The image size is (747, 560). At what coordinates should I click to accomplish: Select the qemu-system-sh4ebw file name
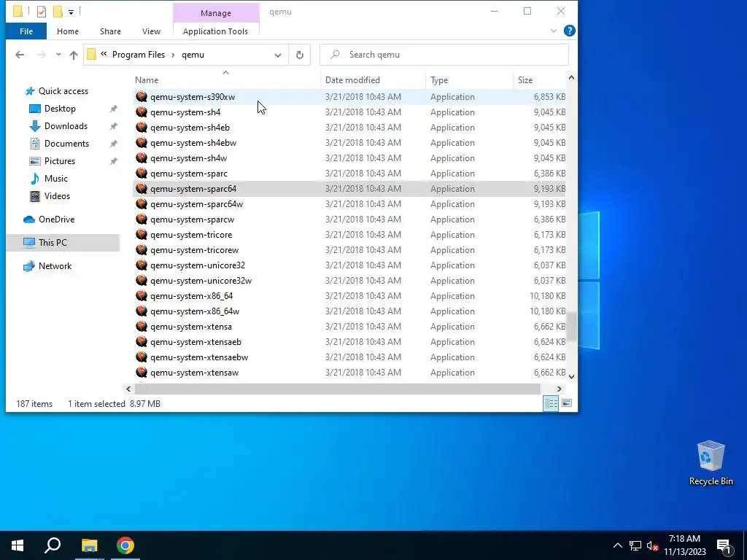coord(193,143)
